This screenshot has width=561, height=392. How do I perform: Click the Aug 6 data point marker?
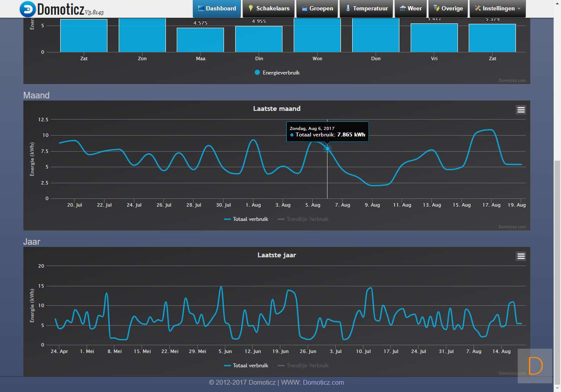coord(328,149)
